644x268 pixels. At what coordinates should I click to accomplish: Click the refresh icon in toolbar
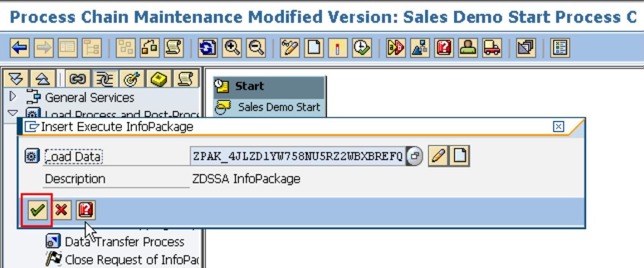[x=208, y=48]
